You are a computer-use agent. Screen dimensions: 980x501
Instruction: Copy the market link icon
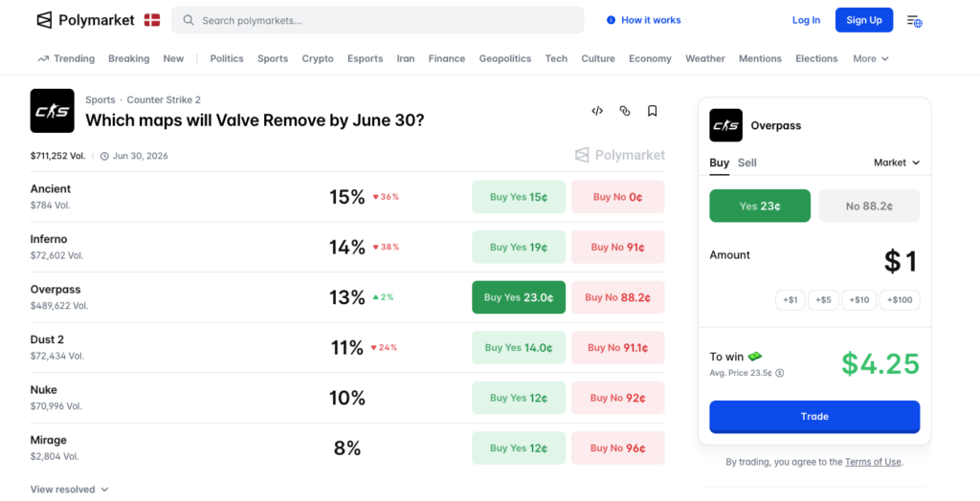pyautogui.click(x=624, y=111)
